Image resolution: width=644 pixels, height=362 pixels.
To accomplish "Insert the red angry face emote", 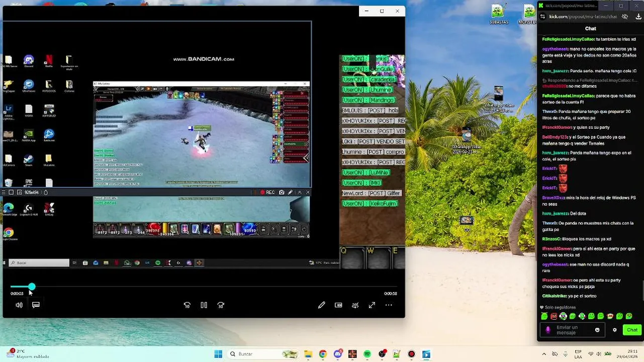I will (x=554, y=316).
